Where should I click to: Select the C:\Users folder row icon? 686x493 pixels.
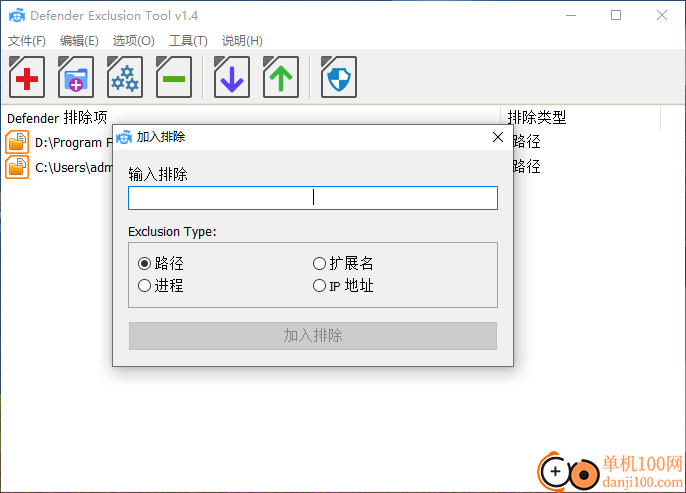pos(17,167)
